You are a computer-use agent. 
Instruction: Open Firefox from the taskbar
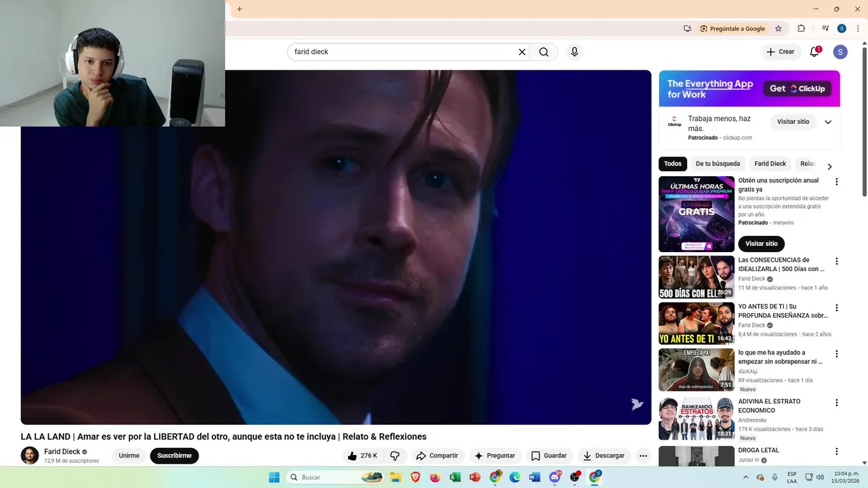click(x=435, y=477)
